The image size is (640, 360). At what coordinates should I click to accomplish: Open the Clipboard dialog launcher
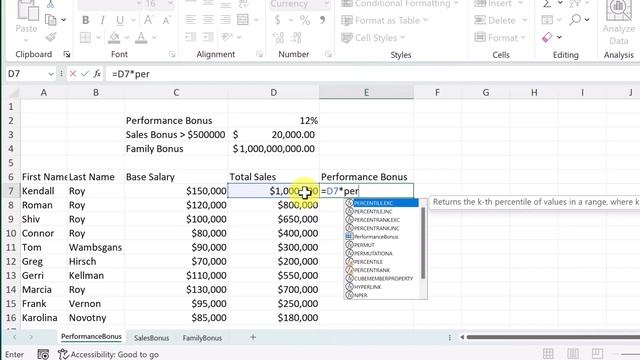67,54
